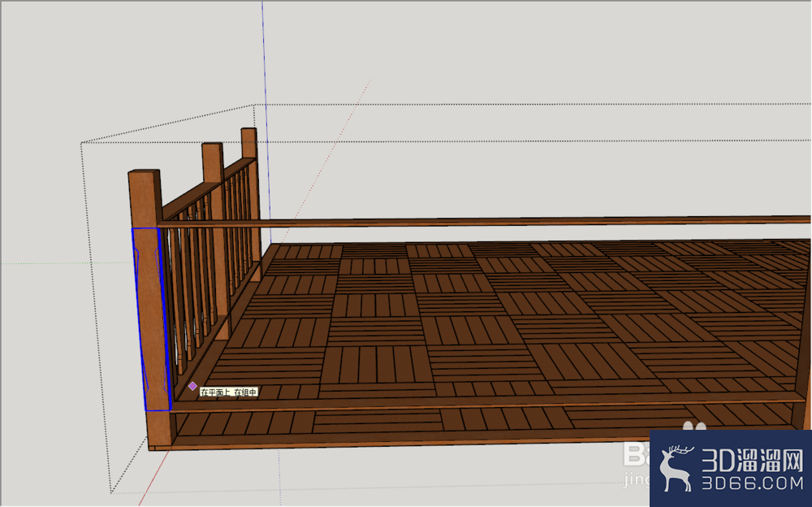Click the middle tall railing post
This screenshot has width=812, height=507.
click(x=218, y=241)
